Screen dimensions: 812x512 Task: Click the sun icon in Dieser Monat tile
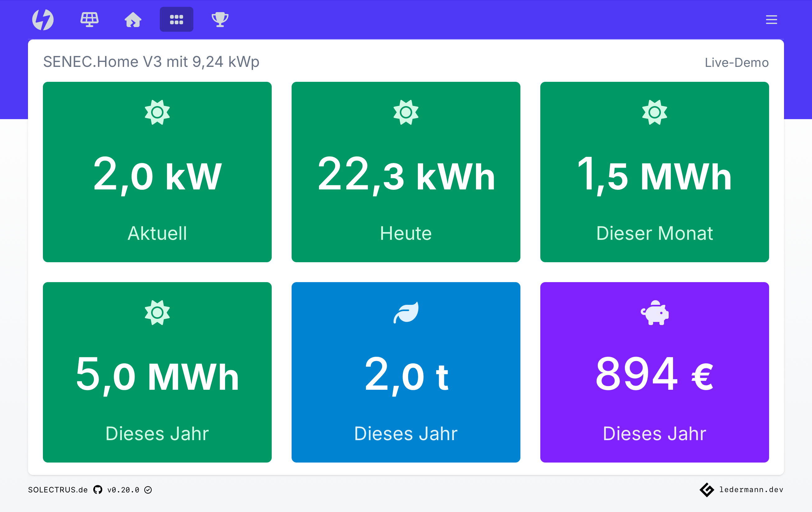(654, 112)
